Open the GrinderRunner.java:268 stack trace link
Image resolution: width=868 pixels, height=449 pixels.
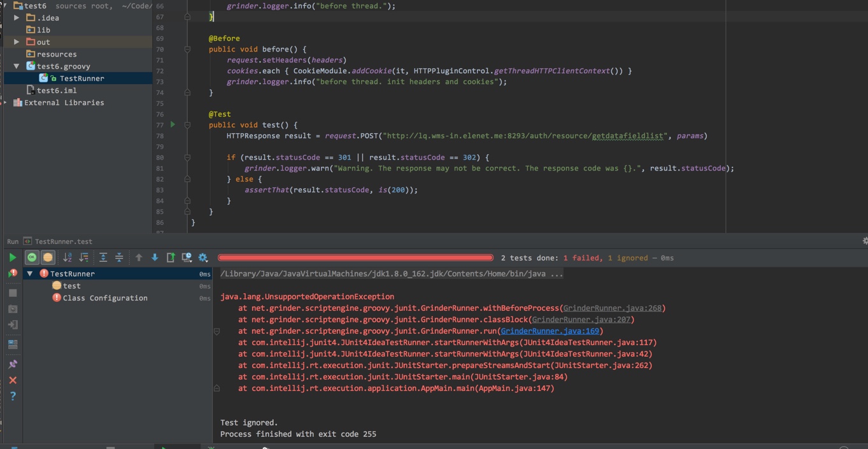(612, 308)
